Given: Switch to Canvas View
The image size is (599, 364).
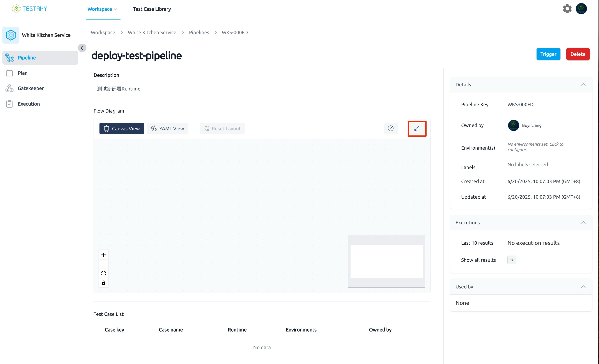Looking at the screenshot, I should click(122, 129).
